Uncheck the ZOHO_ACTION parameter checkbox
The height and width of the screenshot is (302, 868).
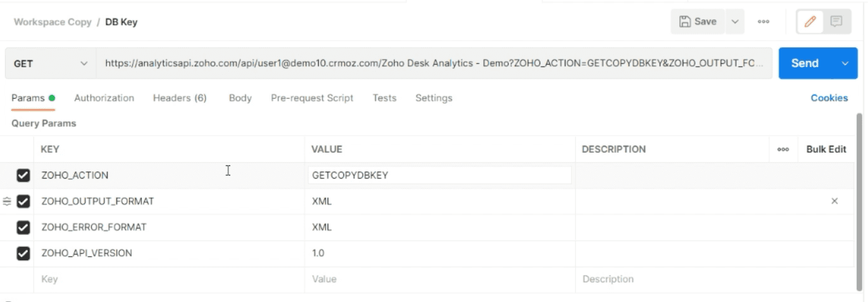tap(23, 175)
